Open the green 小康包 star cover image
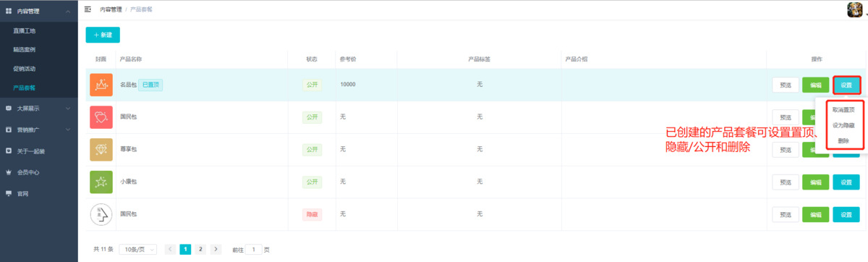This screenshot has width=868, height=262. tap(101, 182)
